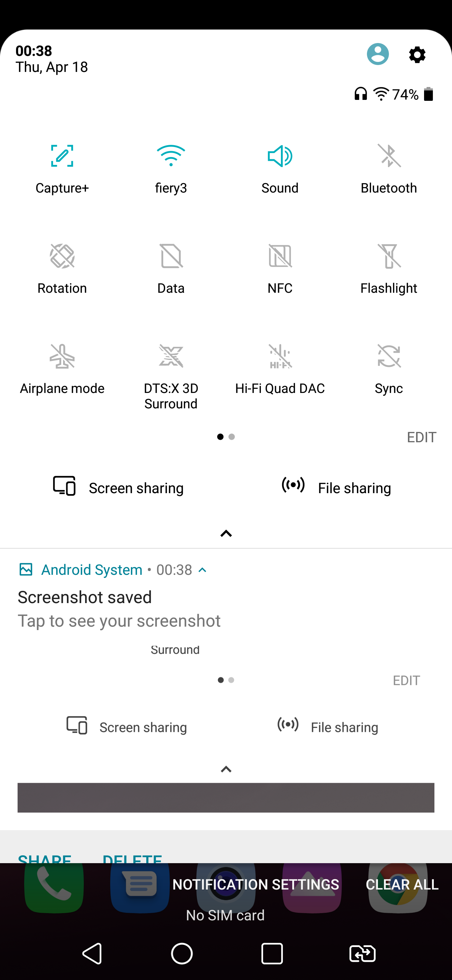The width and height of the screenshot is (452, 980).
Task: Open the Screenshot saved notification
Action: click(119, 609)
